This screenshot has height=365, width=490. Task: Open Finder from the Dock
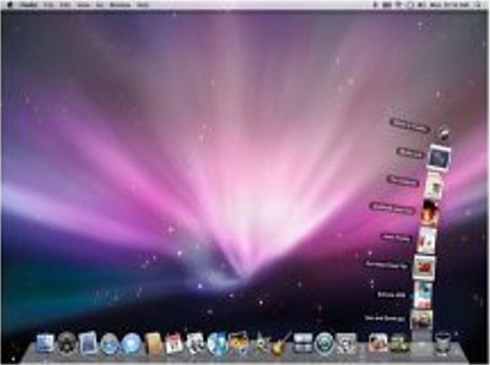(45, 343)
